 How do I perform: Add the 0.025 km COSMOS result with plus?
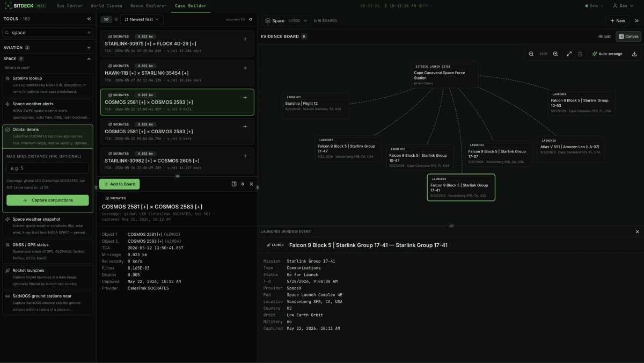(x=245, y=127)
